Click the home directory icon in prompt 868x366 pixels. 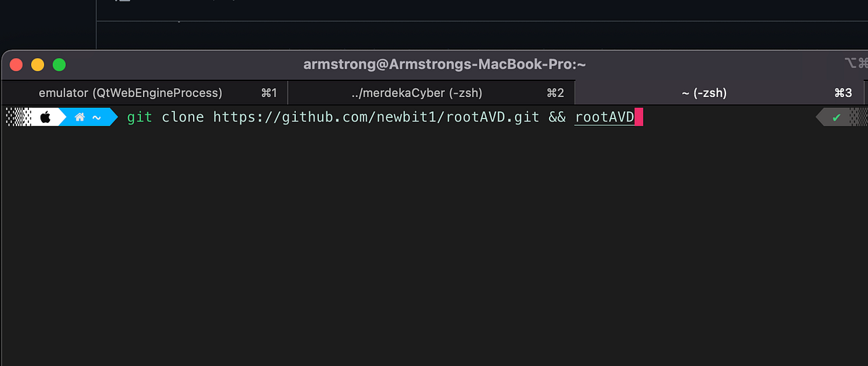[x=80, y=117]
